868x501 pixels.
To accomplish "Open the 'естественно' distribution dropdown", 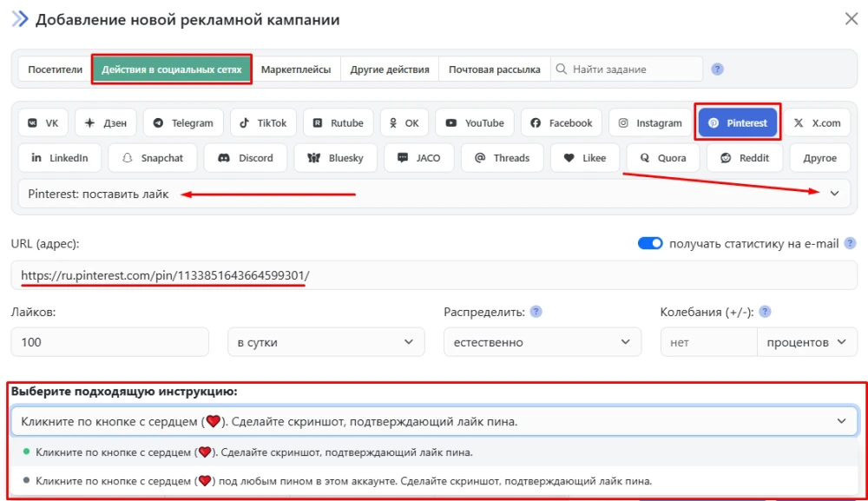I will point(542,342).
